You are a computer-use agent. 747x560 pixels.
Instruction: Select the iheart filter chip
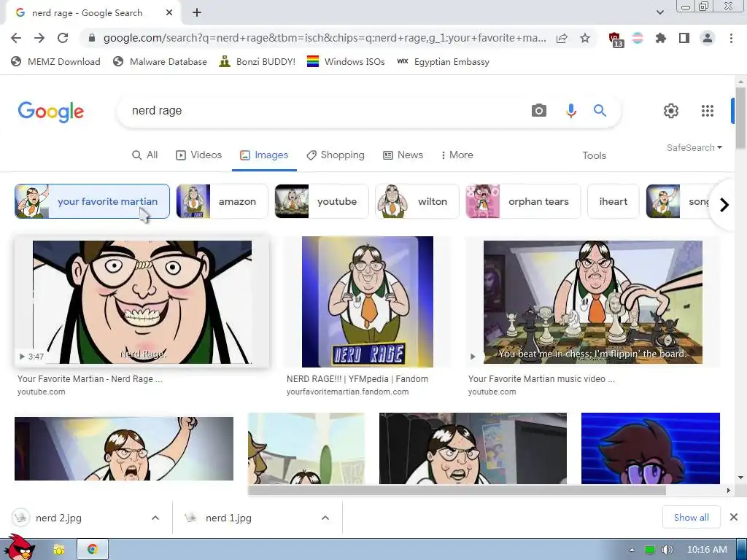(x=613, y=201)
